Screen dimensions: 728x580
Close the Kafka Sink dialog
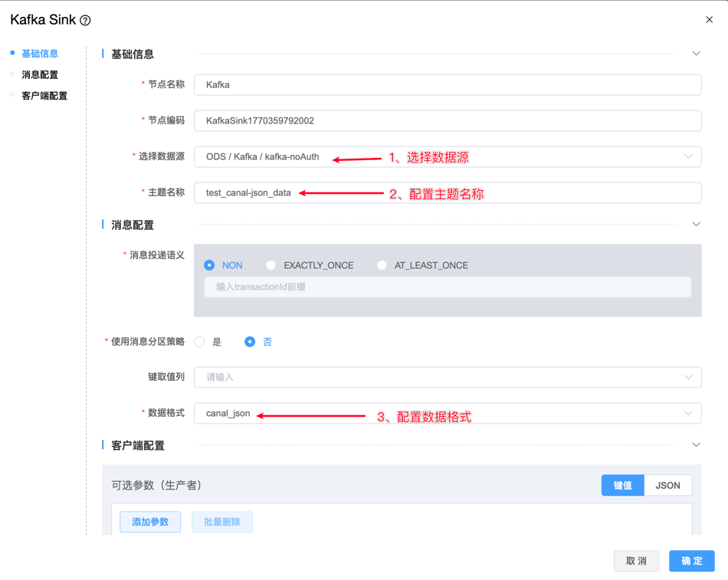(709, 20)
